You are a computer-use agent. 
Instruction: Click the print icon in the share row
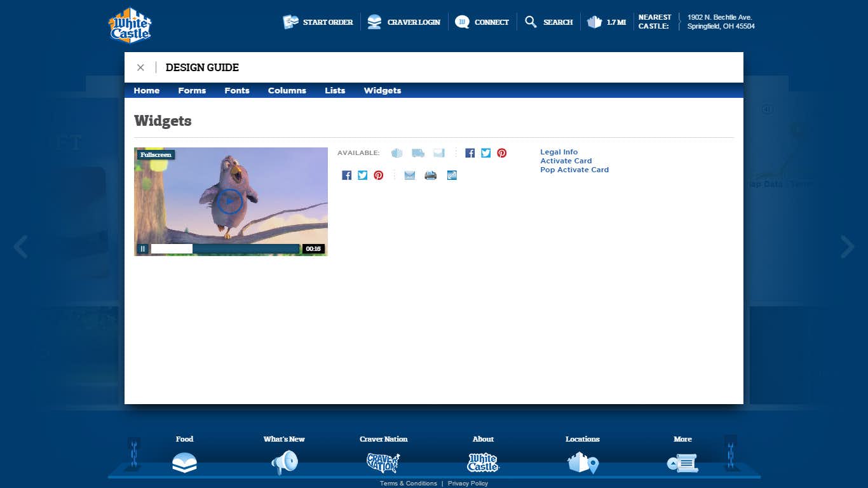click(430, 175)
